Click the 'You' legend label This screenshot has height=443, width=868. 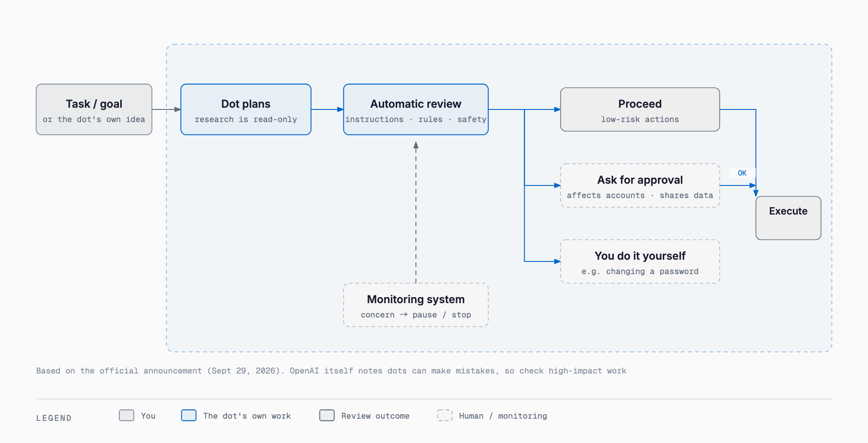(148, 416)
